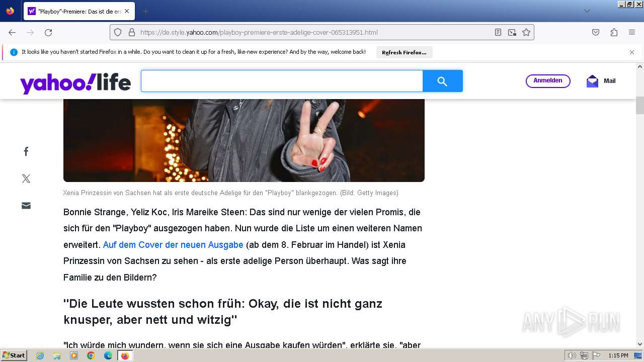Click the Windows Start button

pyautogui.click(x=14, y=355)
